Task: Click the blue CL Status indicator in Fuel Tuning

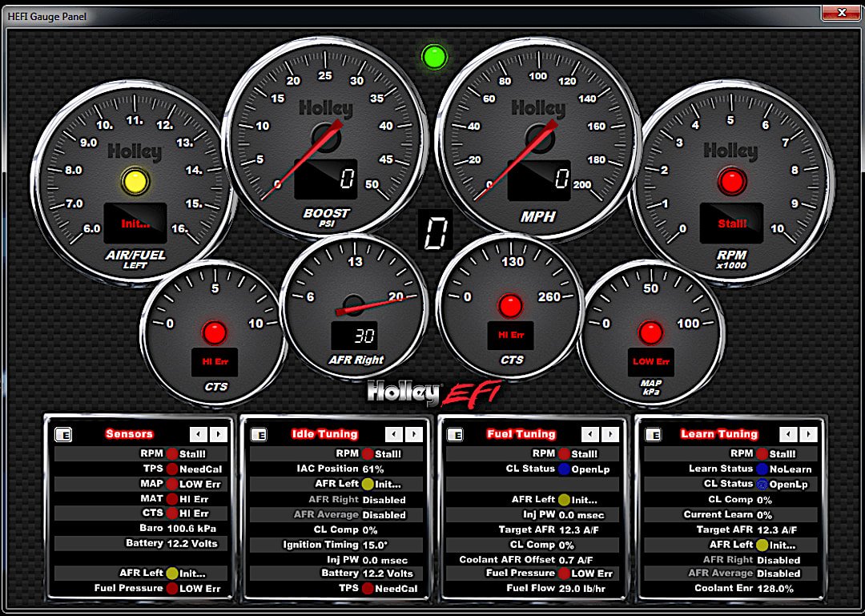Action: [563, 469]
